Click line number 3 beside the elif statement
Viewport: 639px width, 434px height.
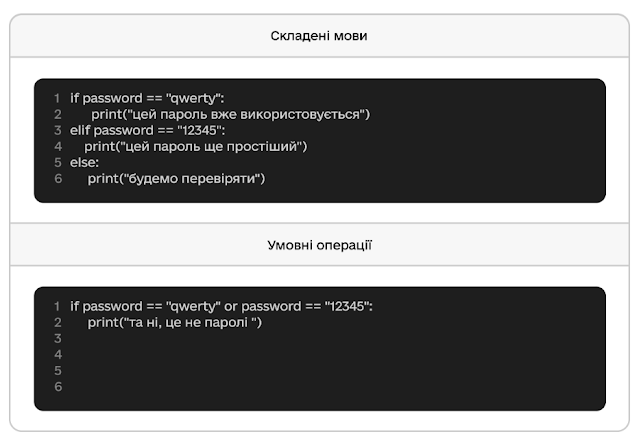click(58, 130)
